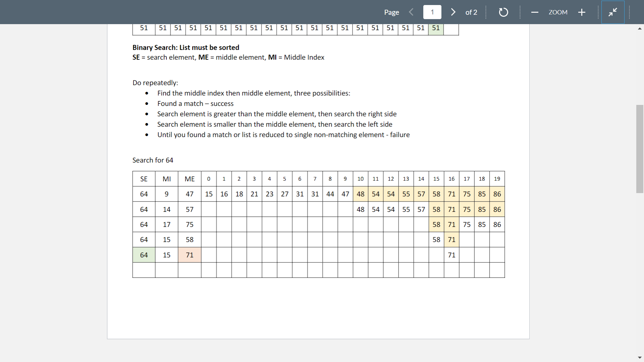This screenshot has height=362, width=644.
Task: Click ME value 47 in first row
Action: [190, 194]
